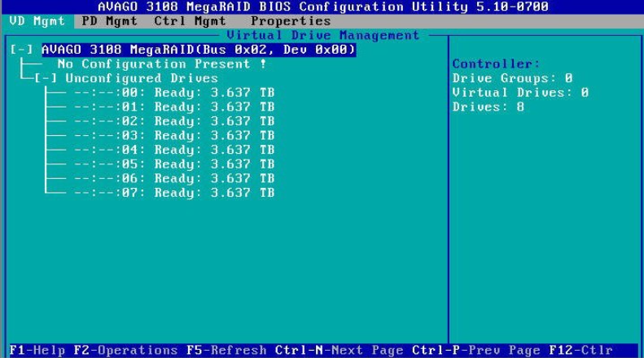This screenshot has height=358, width=644.
Task: Select drive --:--:02 Ready 3.637 TB
Action: click(174, 121)
